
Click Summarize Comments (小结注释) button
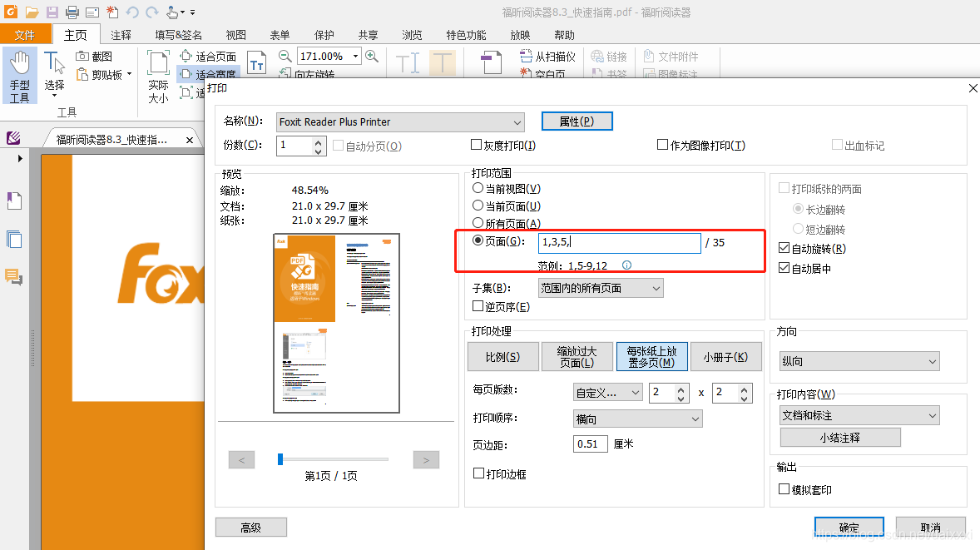[840, 438]
